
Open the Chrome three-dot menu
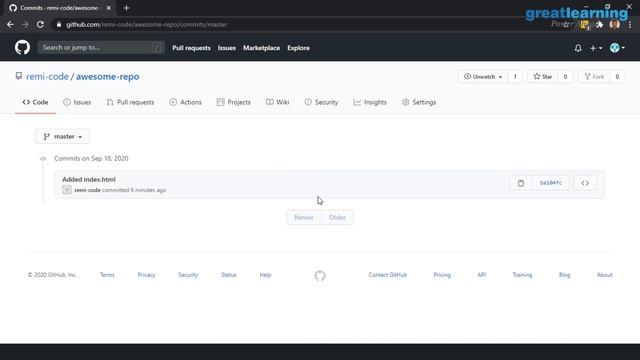coord(630,24)
